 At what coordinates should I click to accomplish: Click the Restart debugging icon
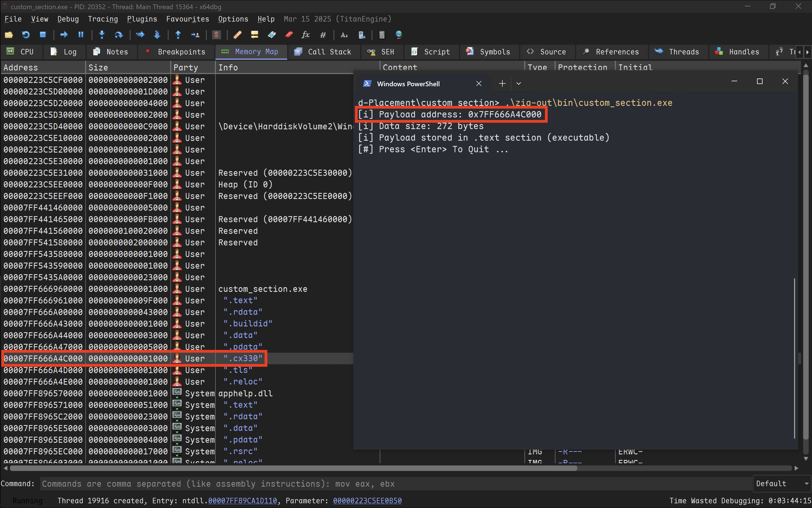26,35
